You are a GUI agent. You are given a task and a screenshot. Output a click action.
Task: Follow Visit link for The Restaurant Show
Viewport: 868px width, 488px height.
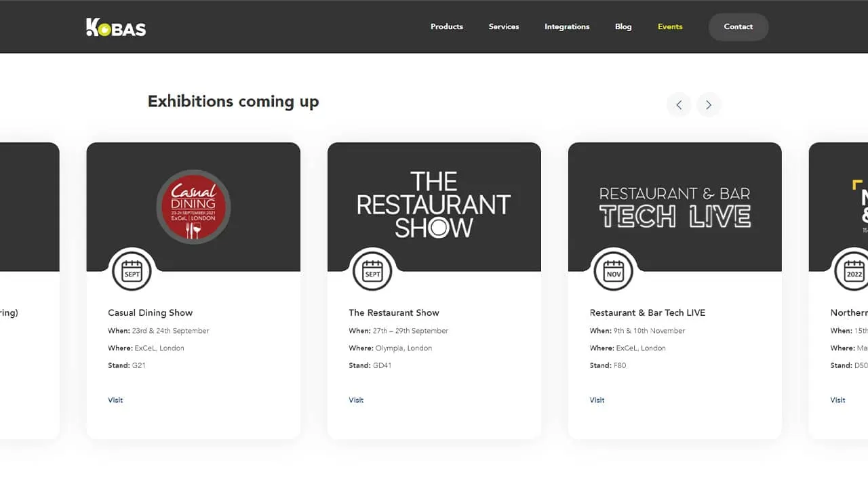click(356, 400)
